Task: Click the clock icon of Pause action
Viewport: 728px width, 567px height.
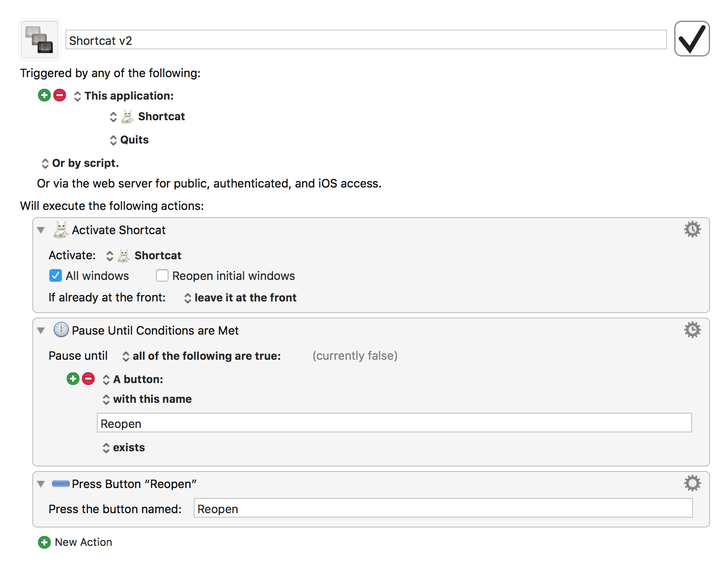Action: click(61, 330)
